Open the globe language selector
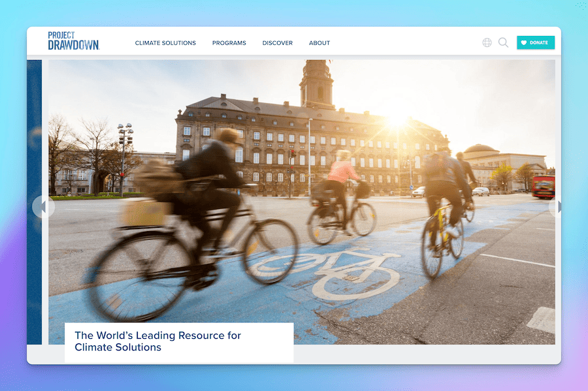Screen dimensions: 588x391 click(x=487, y=42)
